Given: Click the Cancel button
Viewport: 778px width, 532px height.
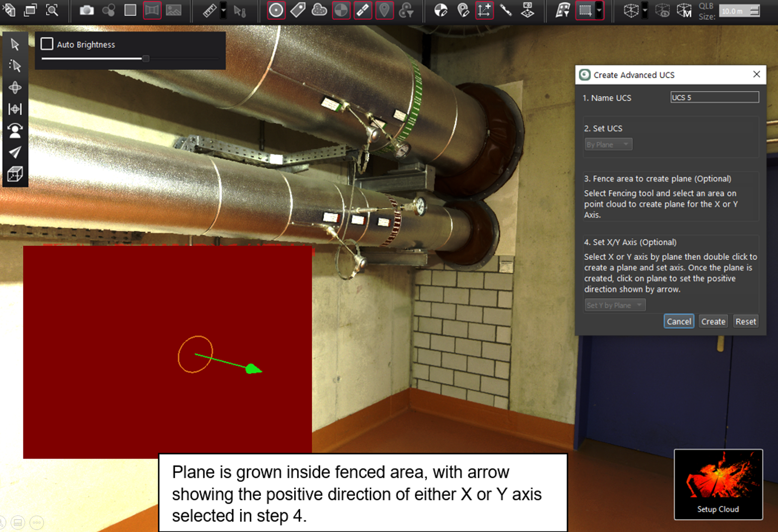Looking at the screenshot, I should [678, 321].
